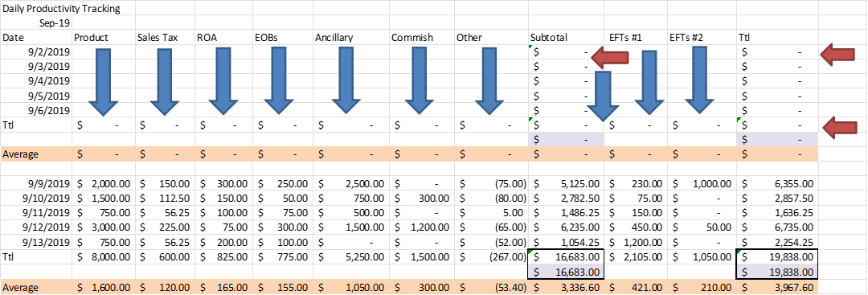Select the blue arrow under Other column
The height and width of the screenshot is (295, 868).
click(490, 82)
